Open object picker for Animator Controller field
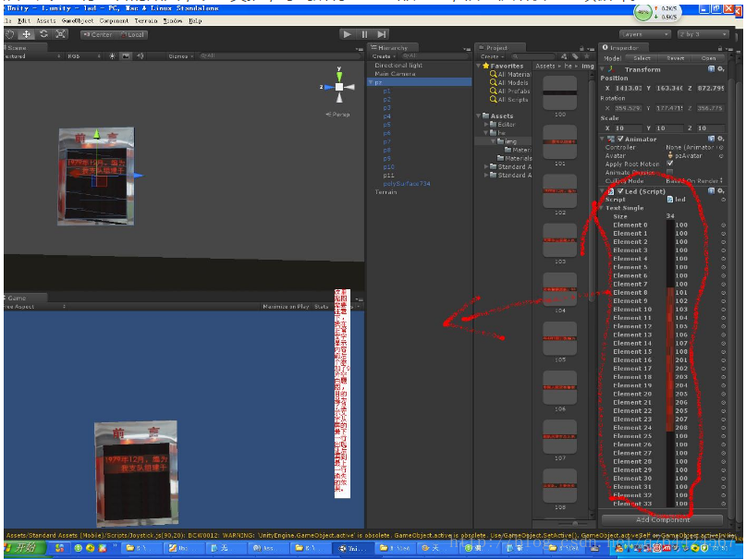The image size is (746, 560). 721,148
